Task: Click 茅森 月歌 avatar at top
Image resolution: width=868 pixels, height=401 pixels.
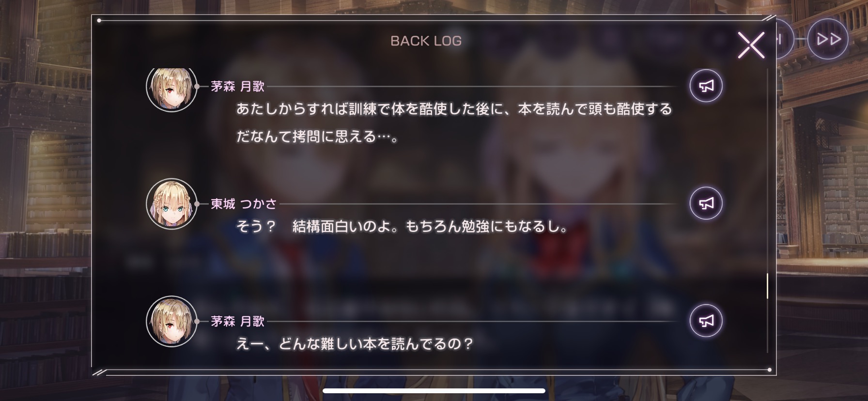Action: [171, 88]
